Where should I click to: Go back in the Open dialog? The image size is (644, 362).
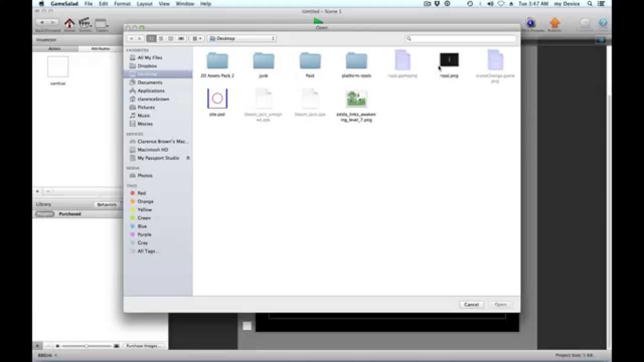click(x=131, y=38)
